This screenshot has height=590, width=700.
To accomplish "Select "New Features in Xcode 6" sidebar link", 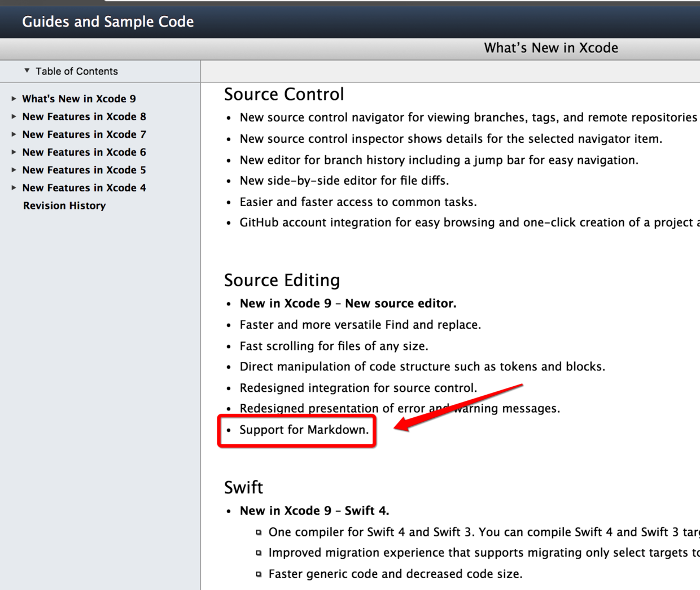I will pos(84,152).
